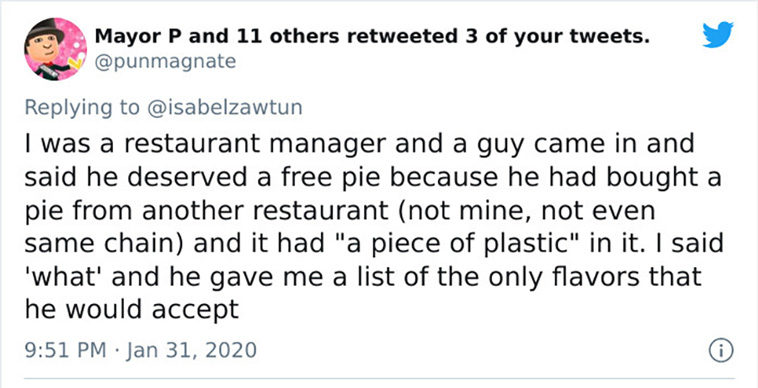This screenshot has height=388, width=758.
Task: Visit the @punmagnate handle
Action: pyautogui.click(x=165, y=62)
